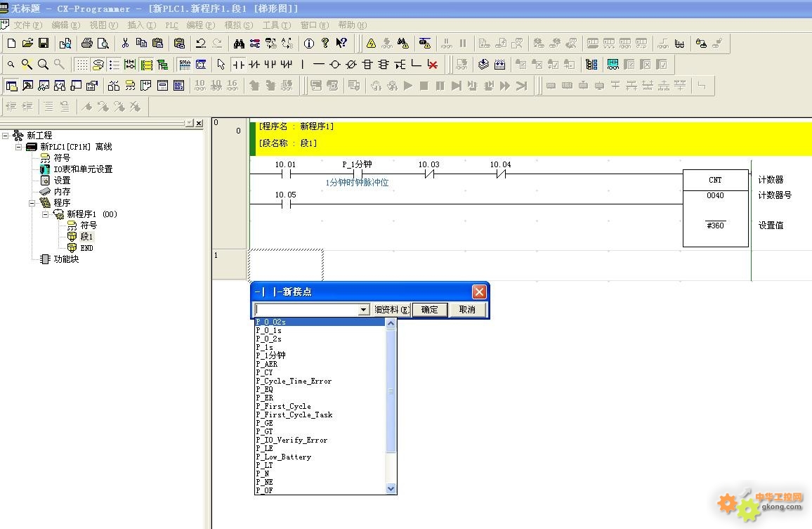Viewport: 812px width, 529px height.
Task: Select 段1 in the project tree
Action: coord(86,237)
